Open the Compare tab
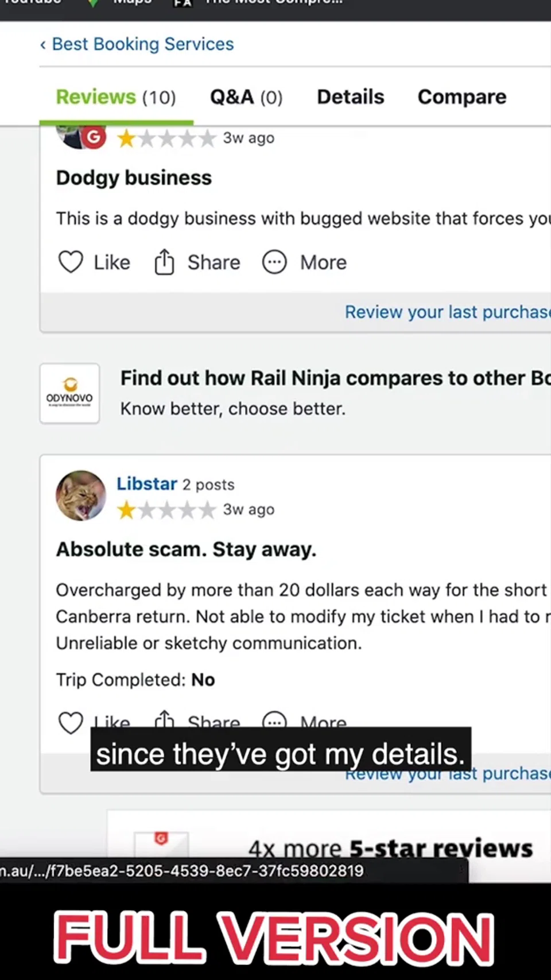 point(461,97)
